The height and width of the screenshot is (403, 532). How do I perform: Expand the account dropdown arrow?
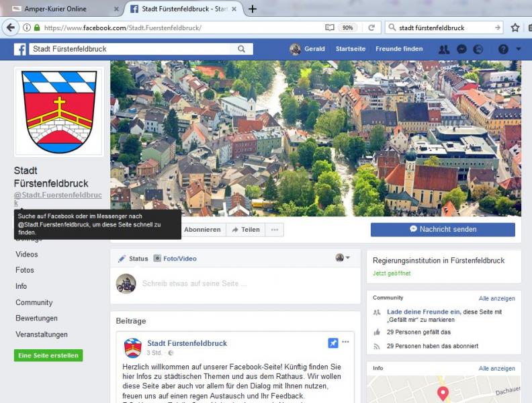coord(519,49)
